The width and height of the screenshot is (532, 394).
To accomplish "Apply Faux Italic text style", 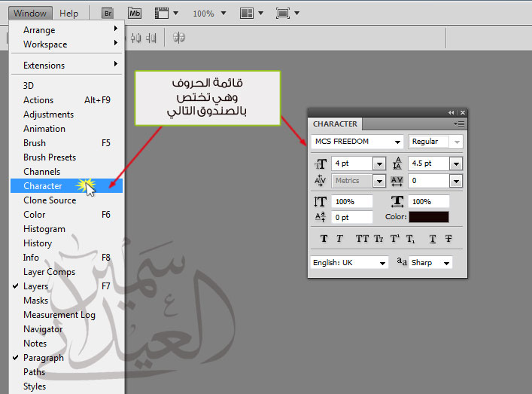I will [x=339, y=239].
